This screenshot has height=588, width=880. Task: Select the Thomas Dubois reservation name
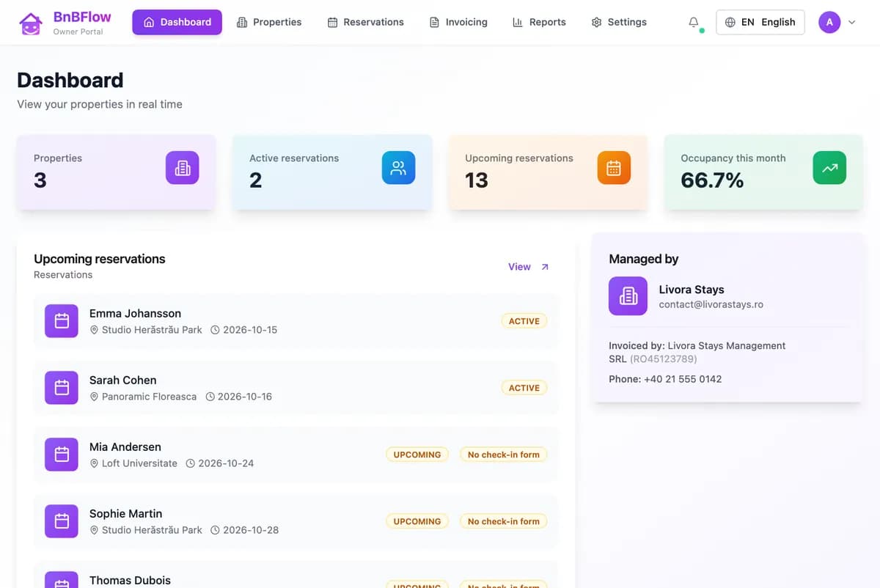click(130, 580)
